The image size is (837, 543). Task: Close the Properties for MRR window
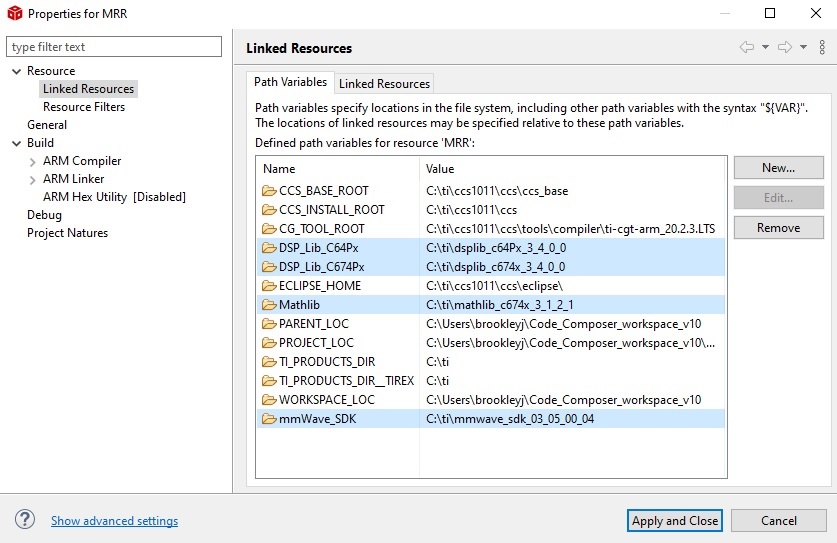point(816,13)
